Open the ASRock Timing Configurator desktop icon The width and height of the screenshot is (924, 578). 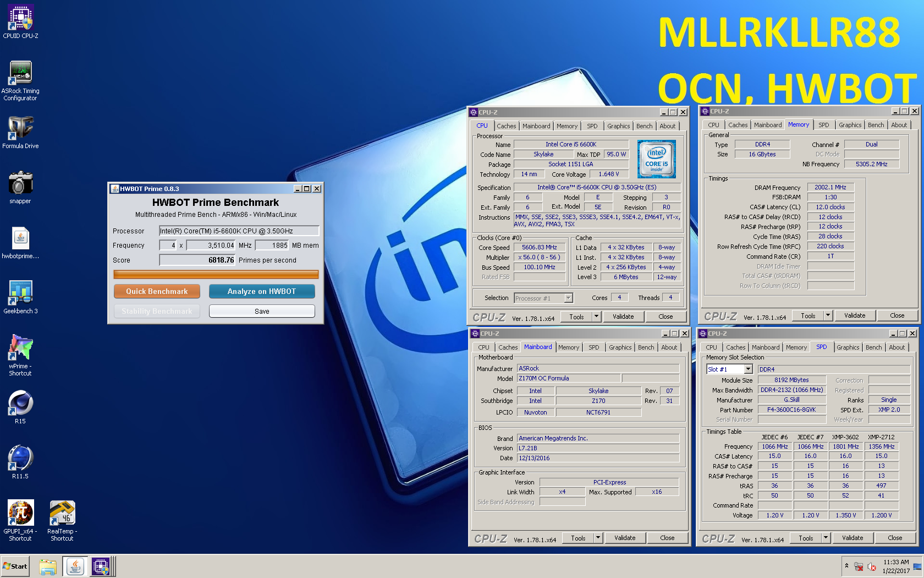pyautogui.click(x=20, y=80)
